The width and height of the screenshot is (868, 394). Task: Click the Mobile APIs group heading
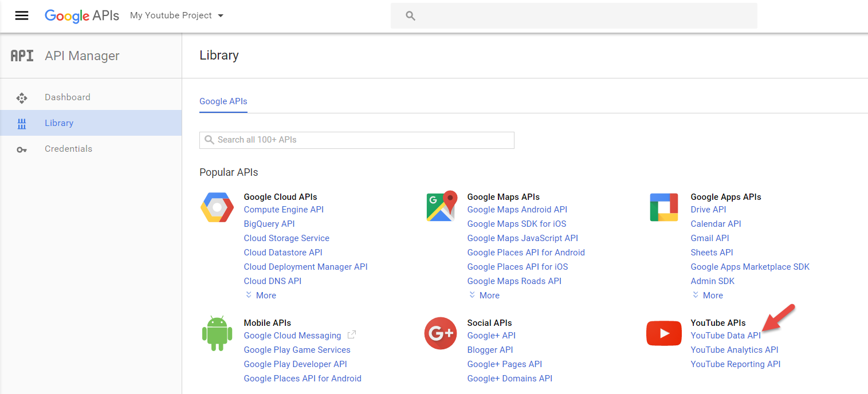268,323
